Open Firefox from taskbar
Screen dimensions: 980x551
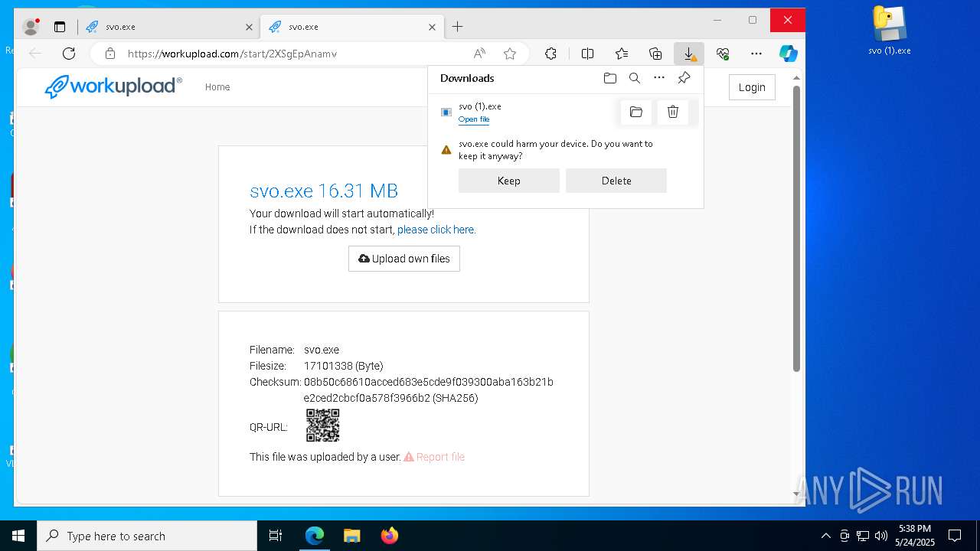[x=389, y=536]
